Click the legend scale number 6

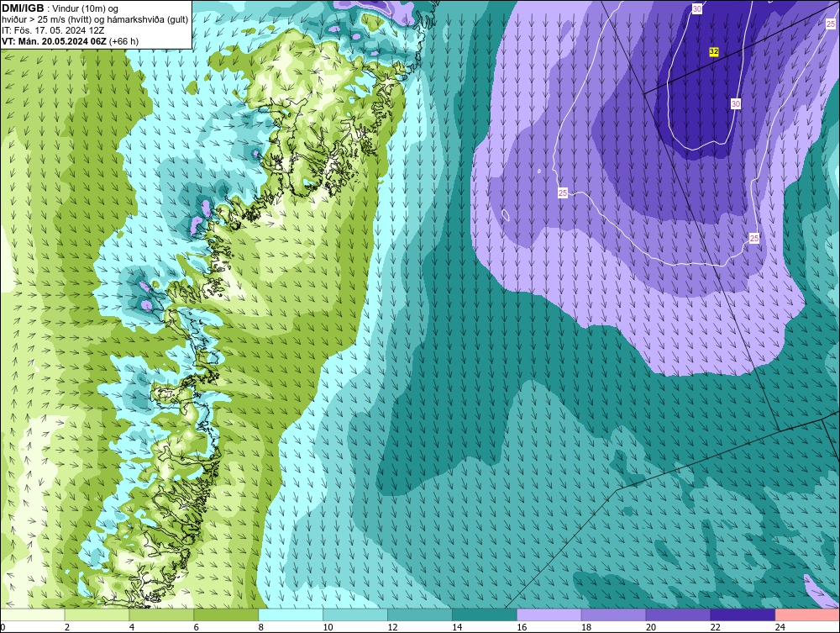pos(196,627)
